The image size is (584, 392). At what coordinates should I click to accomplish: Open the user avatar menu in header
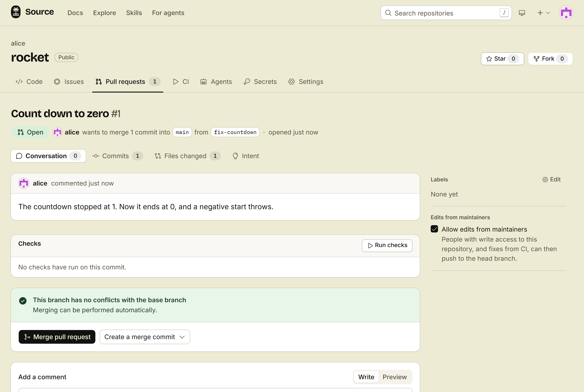(566, 13)
